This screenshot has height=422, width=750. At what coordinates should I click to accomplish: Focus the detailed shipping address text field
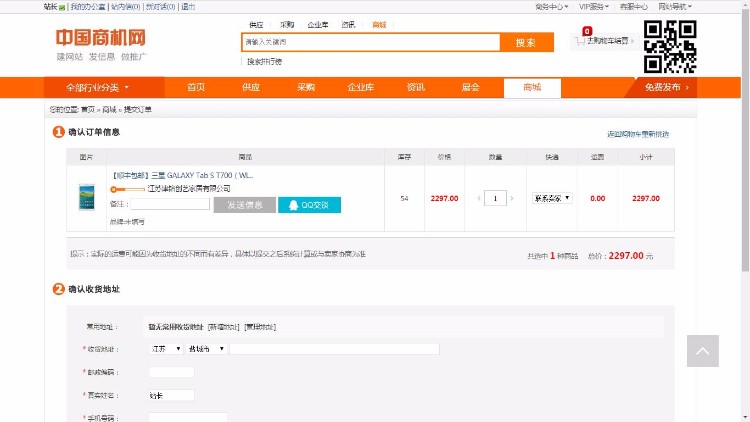334,349
